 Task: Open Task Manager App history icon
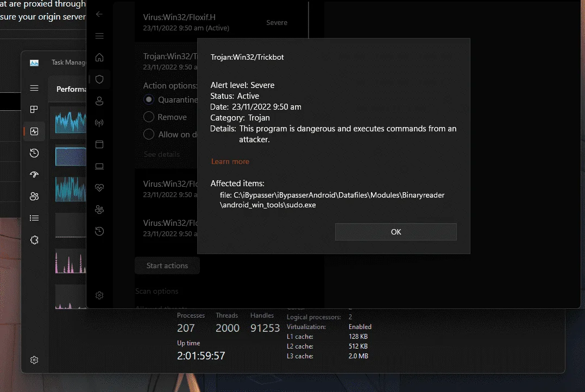point(34,153)
